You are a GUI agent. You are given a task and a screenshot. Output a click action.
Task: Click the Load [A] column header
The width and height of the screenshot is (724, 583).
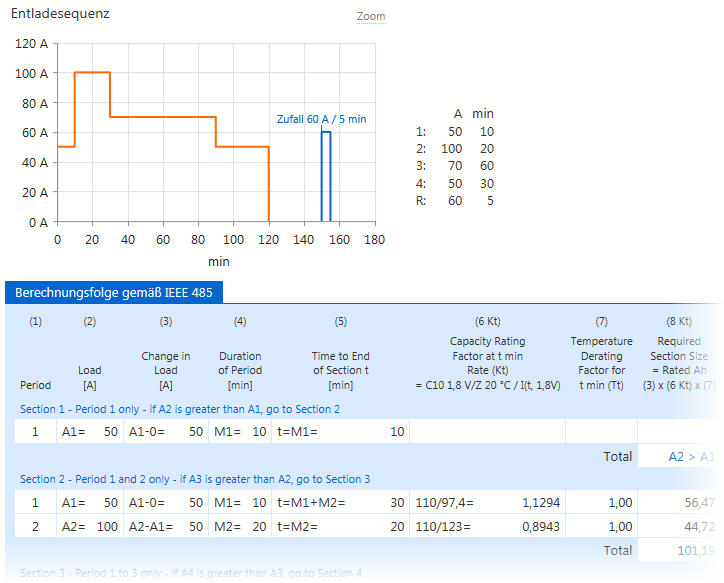click(90, 378)
